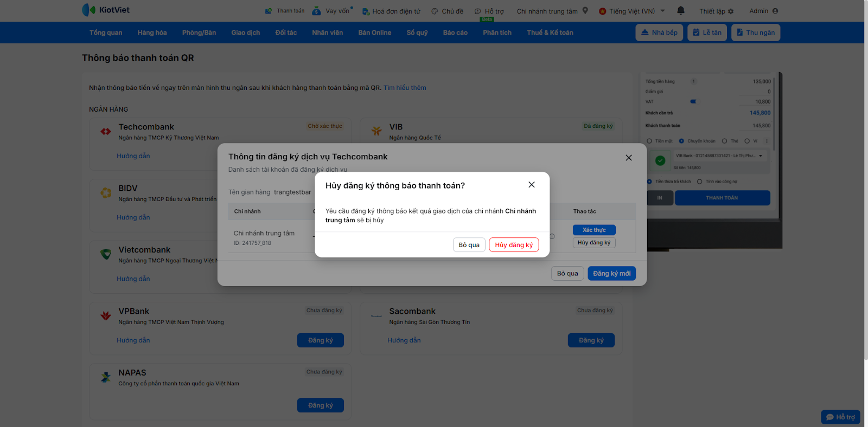
Task: Open the Bán Online menu
Action: [375, 33]
